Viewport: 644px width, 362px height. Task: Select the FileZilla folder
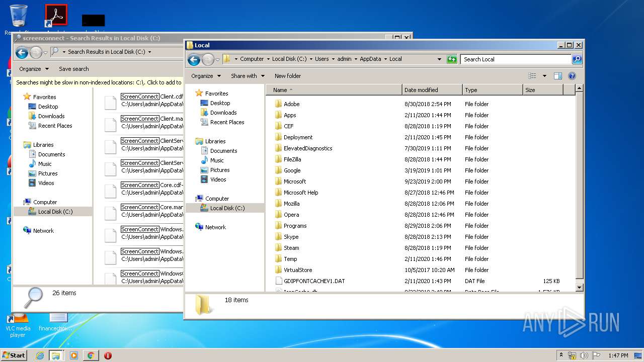point(292,159)
